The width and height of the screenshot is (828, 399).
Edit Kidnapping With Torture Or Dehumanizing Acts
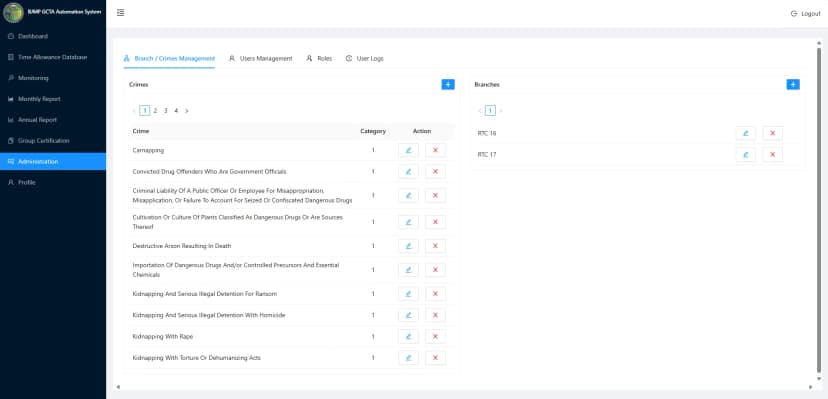408,358
